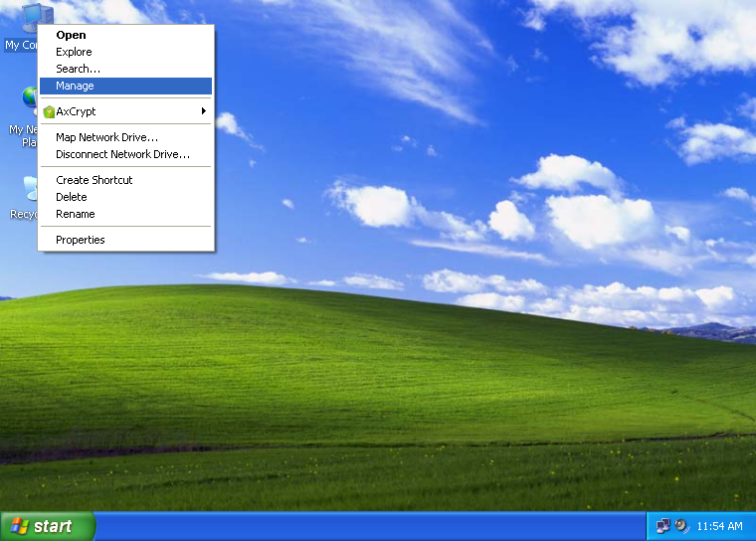Image resolution: width=756 pixels, height=541 pixels.
Task: Click the green AxCrypt shield icon
Action: pyautogui.click(x=49, y=111)
